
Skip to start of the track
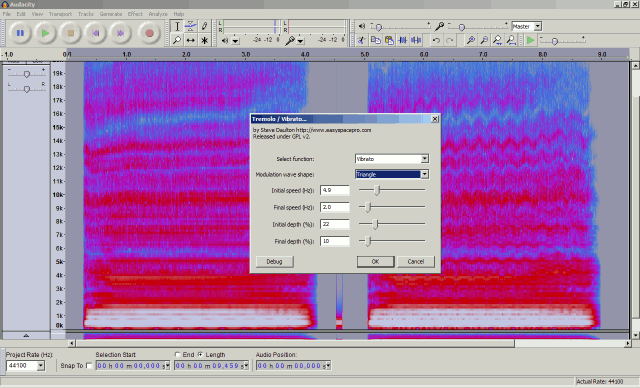(x=96, y=33)
